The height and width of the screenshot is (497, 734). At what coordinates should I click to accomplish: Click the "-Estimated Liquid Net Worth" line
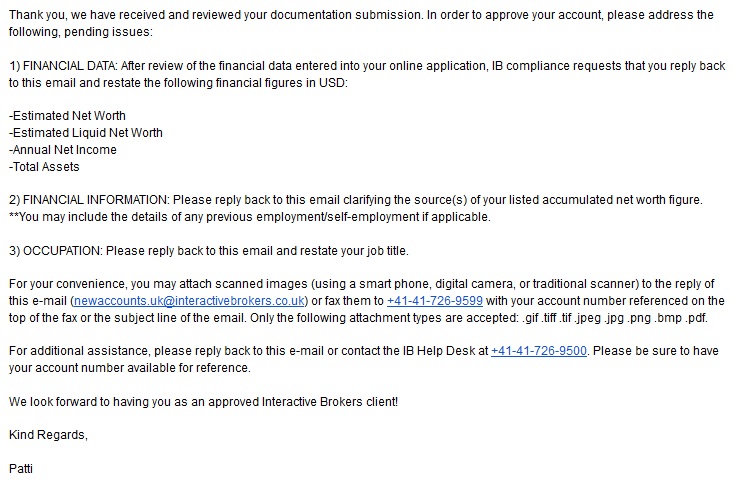[x=85, y=133]
